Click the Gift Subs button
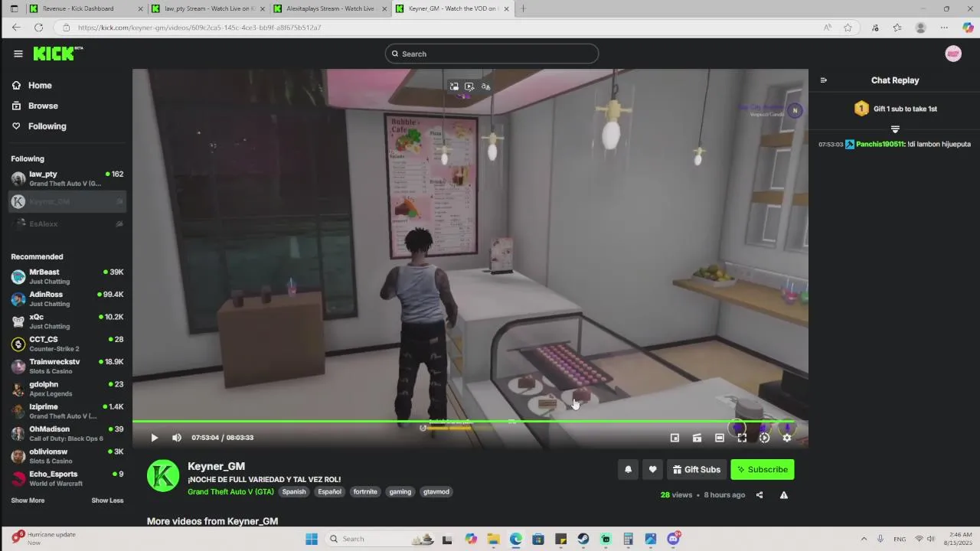Viewport: 980px width, 551px height. point(696,469)
